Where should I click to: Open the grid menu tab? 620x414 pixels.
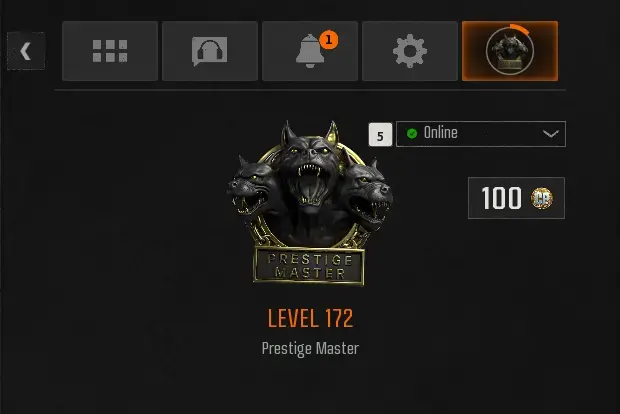pyautogui.click(x=110, y=51)
